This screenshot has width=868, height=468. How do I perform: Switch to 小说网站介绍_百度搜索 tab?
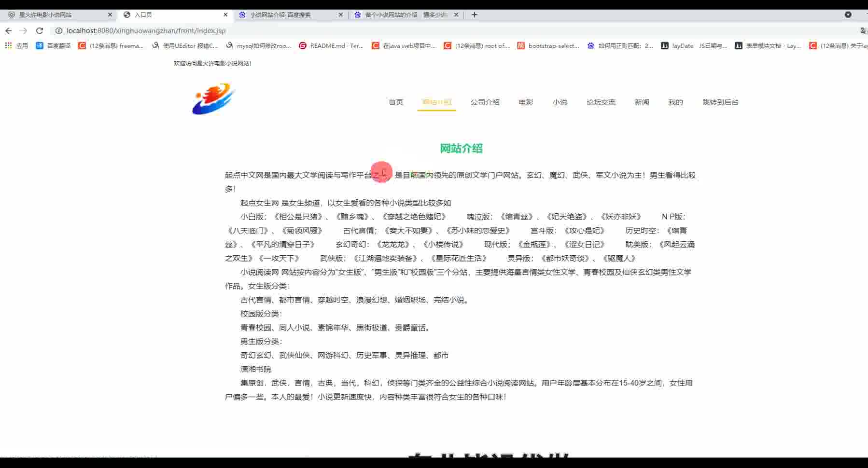290,14
